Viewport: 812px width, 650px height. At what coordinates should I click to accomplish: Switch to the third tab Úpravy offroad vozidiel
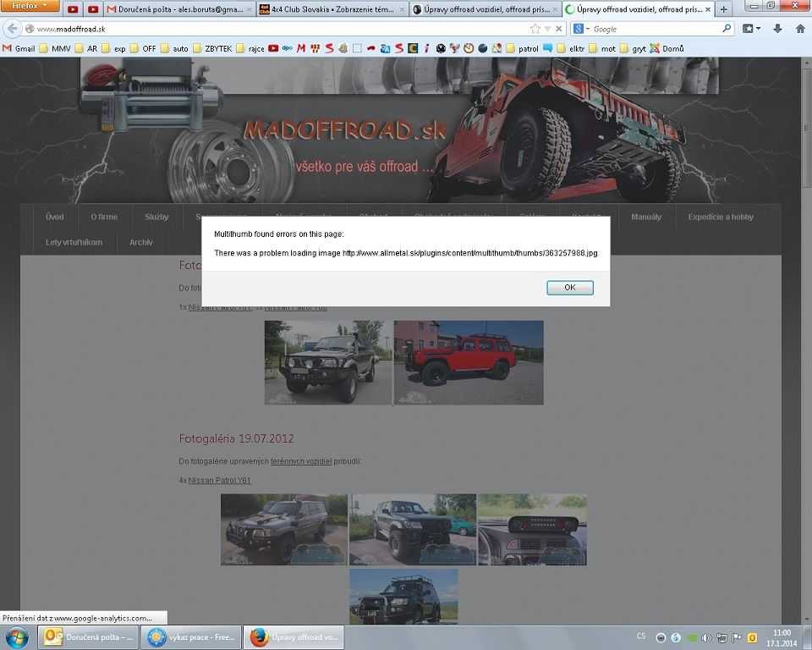coord(486,9)
